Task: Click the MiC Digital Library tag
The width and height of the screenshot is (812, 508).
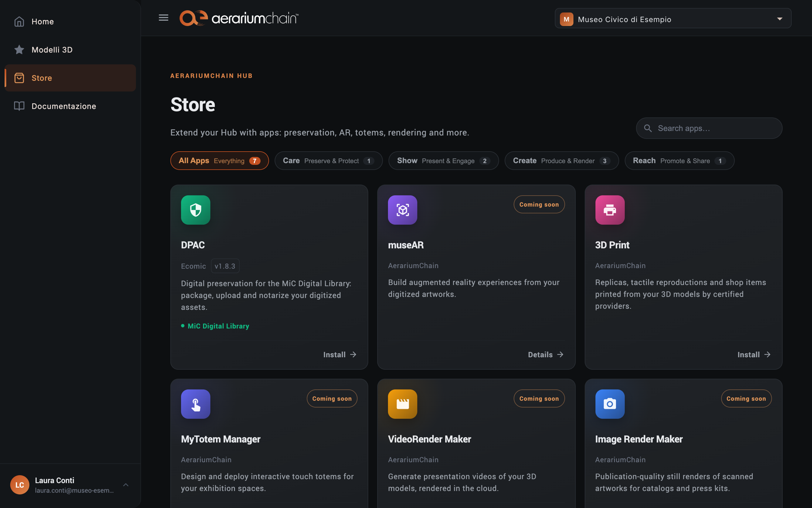Action: pyautogui.click(x=215, y=326)
